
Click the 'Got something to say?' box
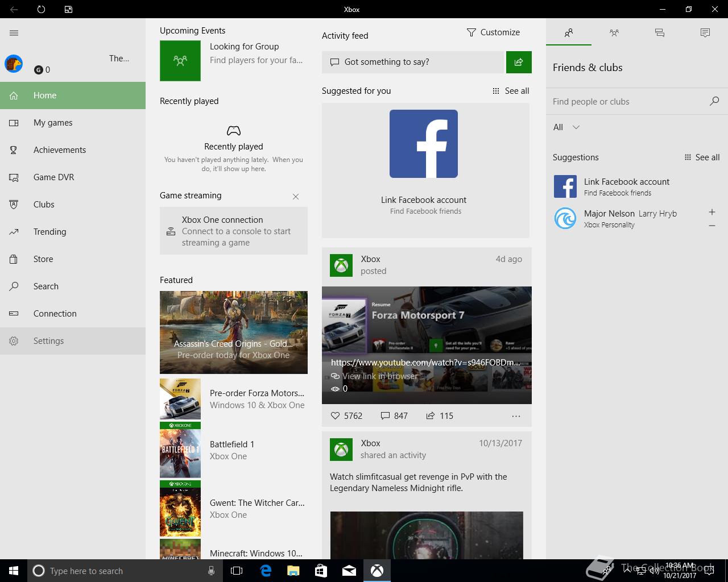pos(413,62)
